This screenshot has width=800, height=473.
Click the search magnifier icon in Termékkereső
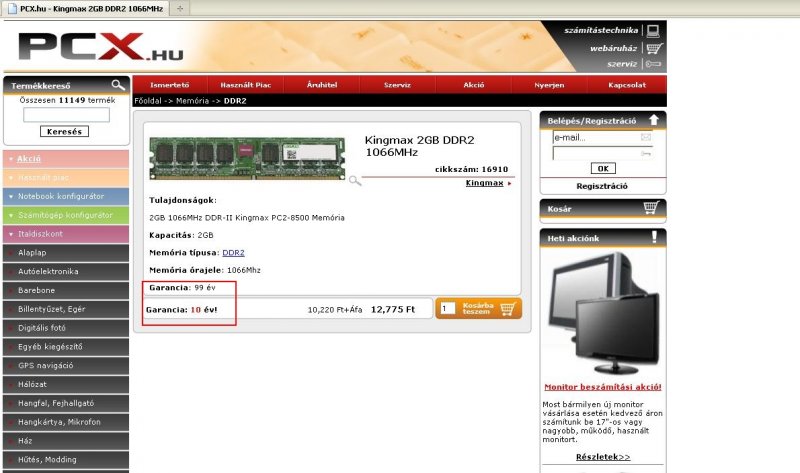click(118, 85)
